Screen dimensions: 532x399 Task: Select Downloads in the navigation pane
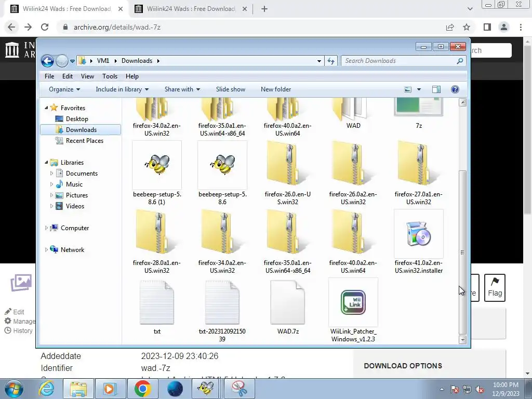point(81,129)
